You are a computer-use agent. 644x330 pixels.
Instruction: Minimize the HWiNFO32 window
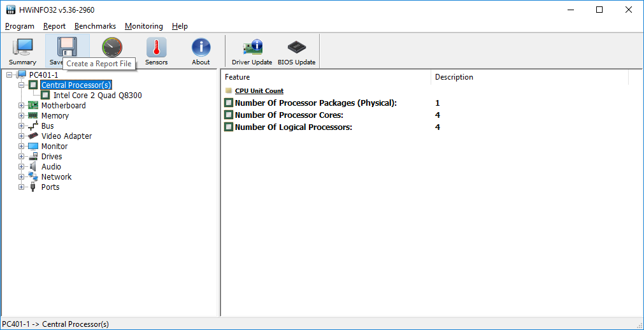[571, 10]
